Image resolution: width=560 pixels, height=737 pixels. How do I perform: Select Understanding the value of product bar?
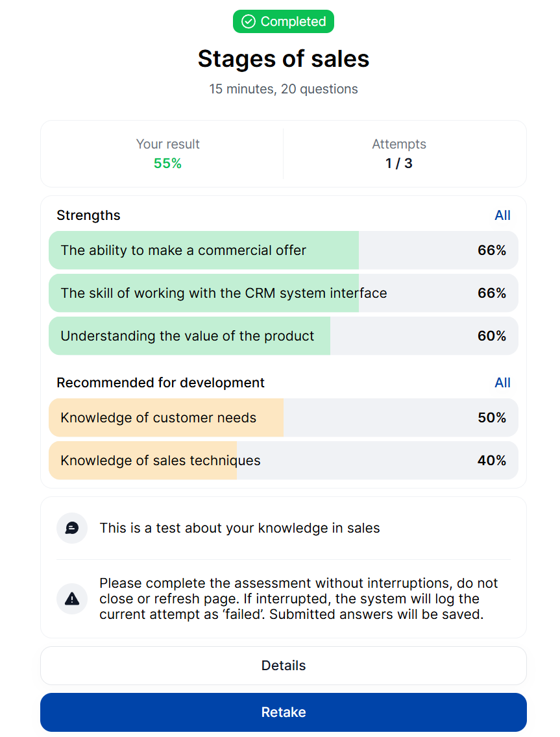point(284,335)
